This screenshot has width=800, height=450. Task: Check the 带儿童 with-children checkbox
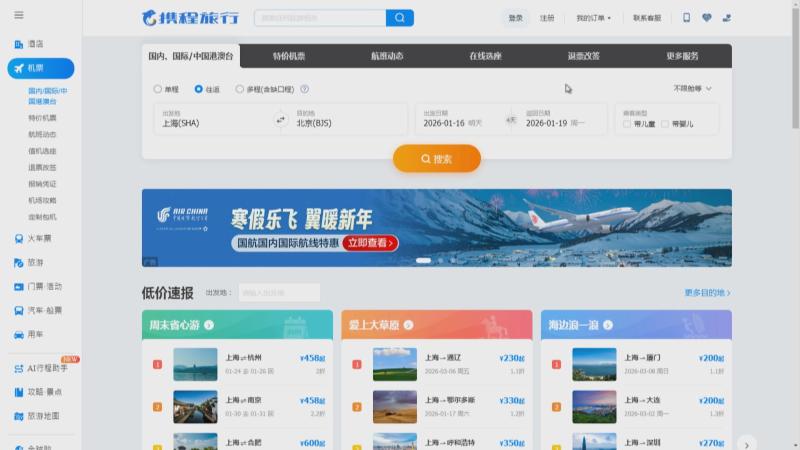click(627, 124)
